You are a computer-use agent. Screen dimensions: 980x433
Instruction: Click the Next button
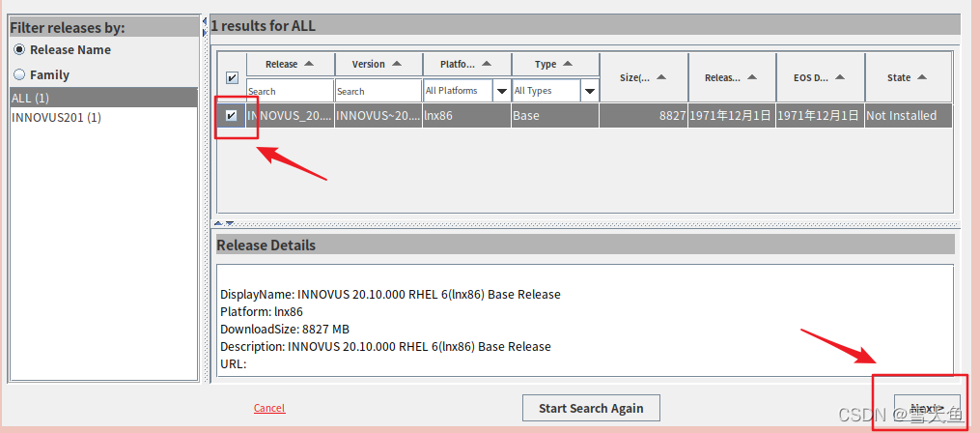pyautogui.click(x=927, y=408)
